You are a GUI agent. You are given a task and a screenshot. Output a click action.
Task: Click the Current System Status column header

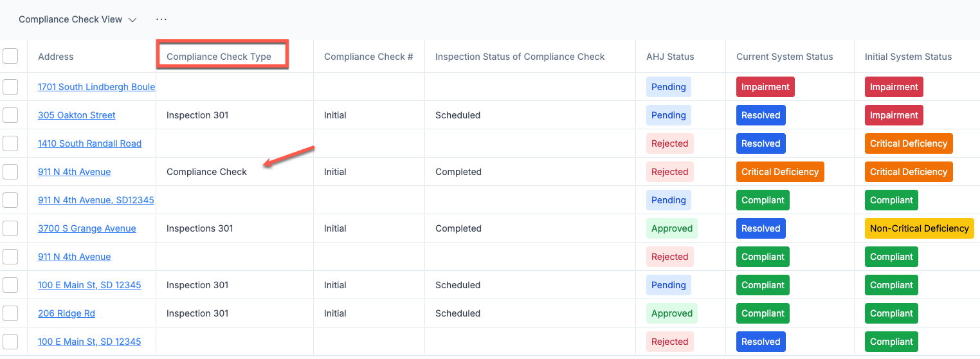pos(785,57)
